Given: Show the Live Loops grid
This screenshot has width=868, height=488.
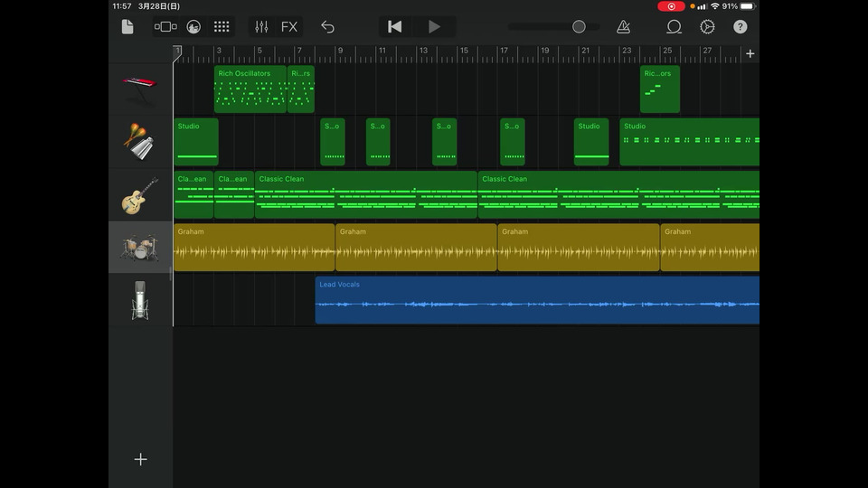Looking at the screenshot, I should coord(222,26).
